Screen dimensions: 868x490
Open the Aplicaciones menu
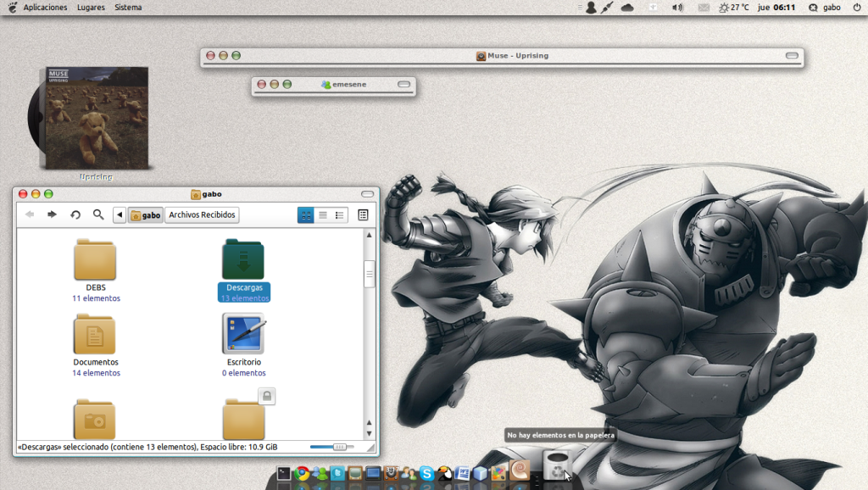click(45, 7)
